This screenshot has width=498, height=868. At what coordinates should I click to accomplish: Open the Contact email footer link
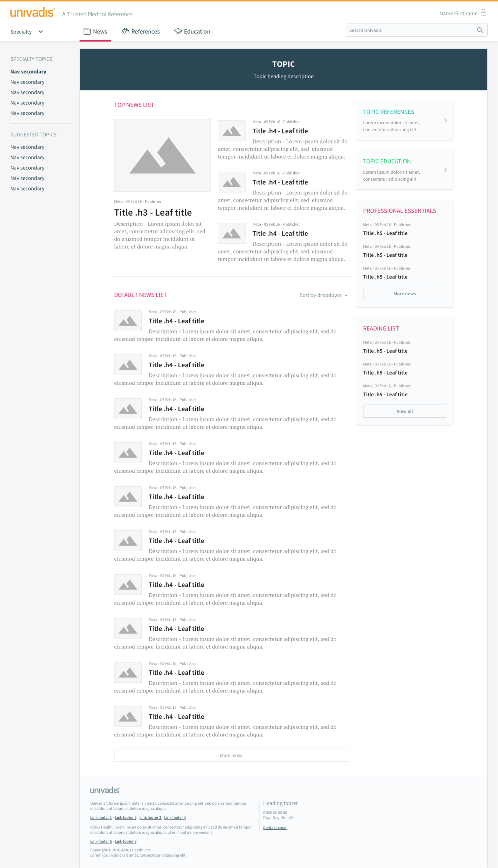coord(275,828)
